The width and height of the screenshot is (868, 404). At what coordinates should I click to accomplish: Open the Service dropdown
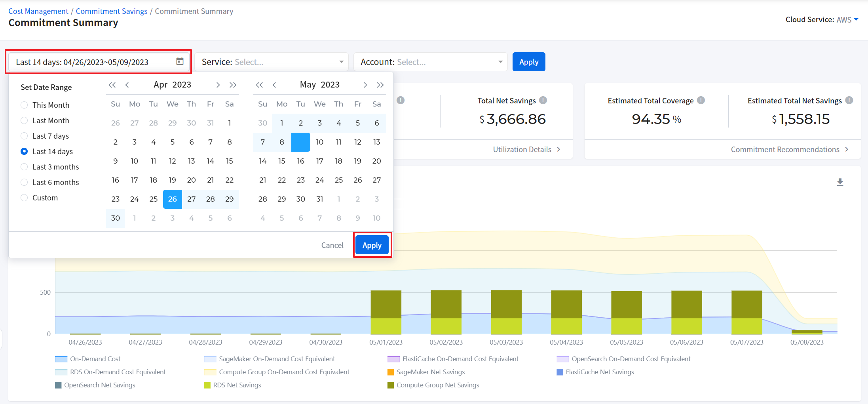(272, 62)
